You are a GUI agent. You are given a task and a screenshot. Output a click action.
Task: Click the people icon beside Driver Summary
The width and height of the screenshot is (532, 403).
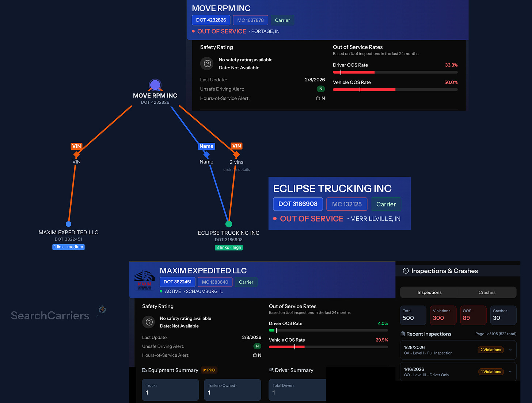coord(271,370)
